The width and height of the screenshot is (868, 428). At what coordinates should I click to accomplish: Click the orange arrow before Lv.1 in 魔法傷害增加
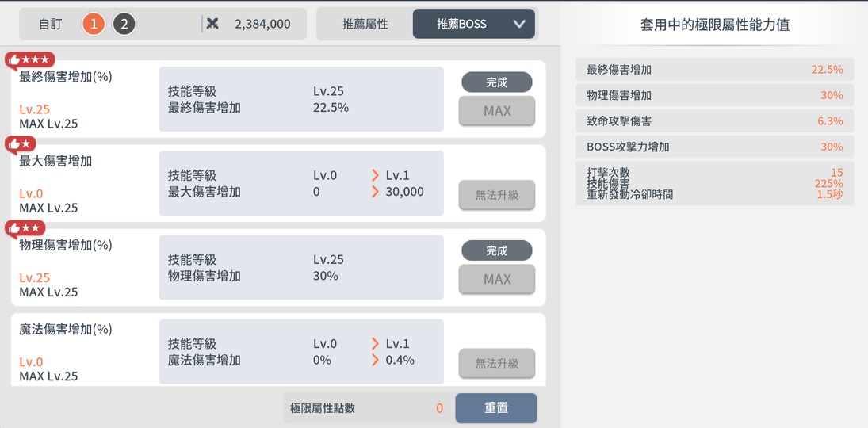pos(375,344)
